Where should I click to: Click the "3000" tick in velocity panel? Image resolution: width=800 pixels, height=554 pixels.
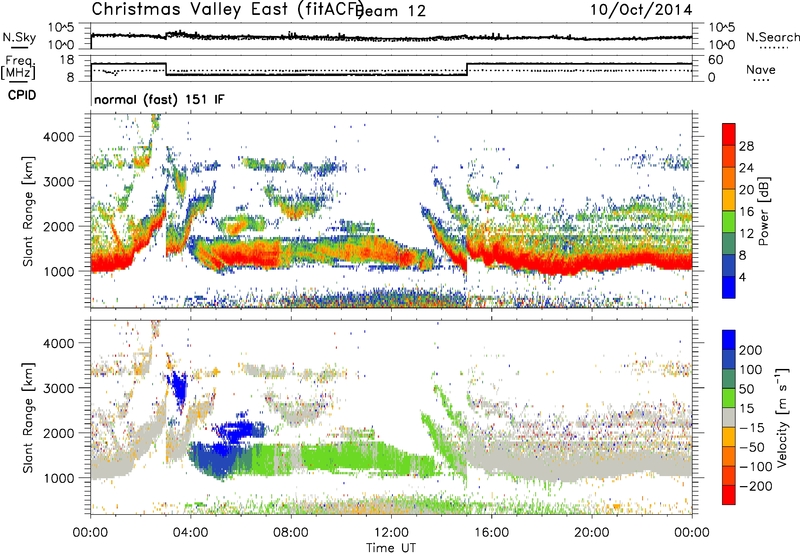click(x=59, y=388)
